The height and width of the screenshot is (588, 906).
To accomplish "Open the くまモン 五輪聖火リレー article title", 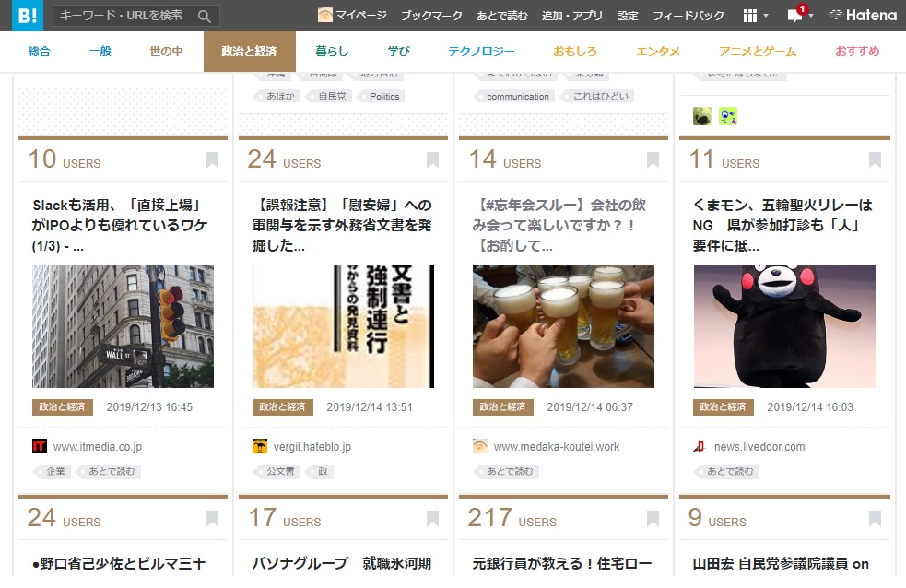I will click(782, 225).
